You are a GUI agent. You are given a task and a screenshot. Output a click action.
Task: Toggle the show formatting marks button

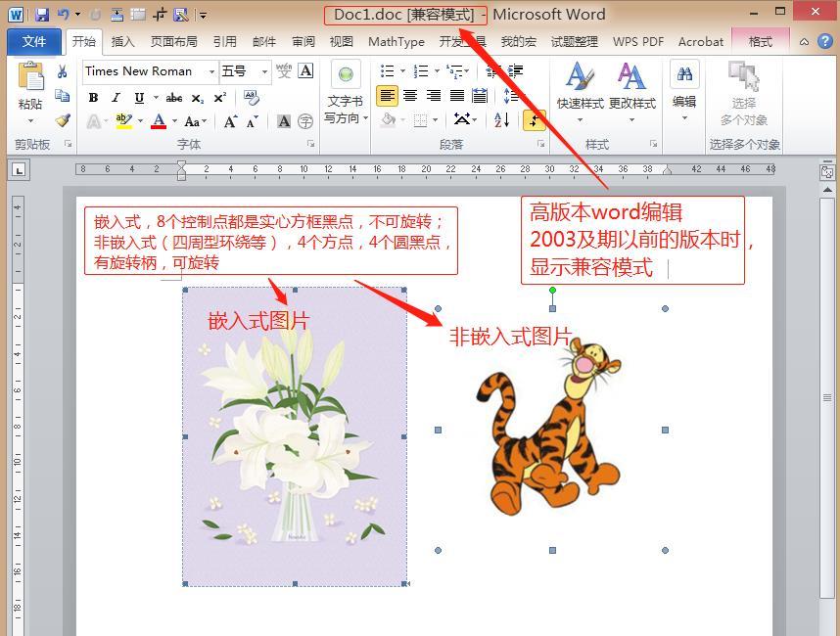click(x=534, y=120)
